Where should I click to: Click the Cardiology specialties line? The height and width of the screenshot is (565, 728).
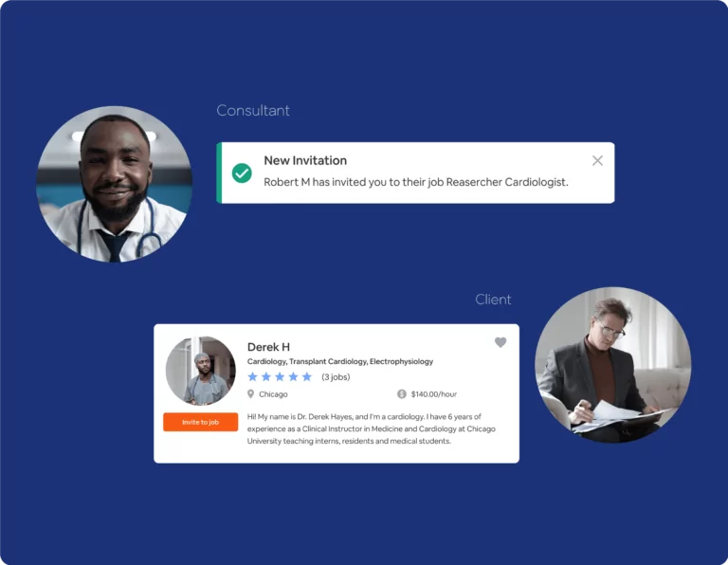pyautogui.click(x=340, y=361)
